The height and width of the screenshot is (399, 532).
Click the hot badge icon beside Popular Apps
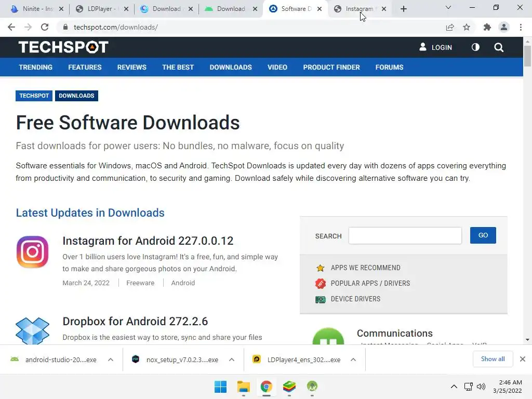tap(320, 283)
